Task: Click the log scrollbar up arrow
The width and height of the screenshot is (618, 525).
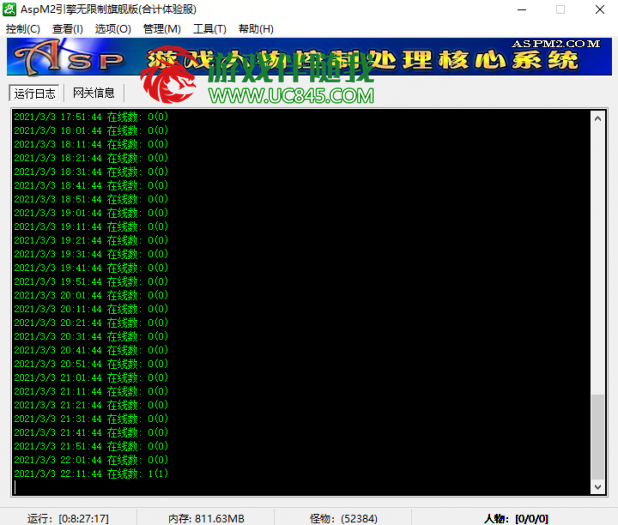Action: point(598,119)
